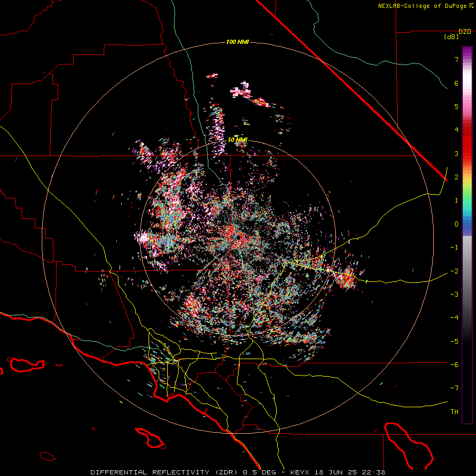Select the 1 value on the scale
Screen dimensions: 476x476
pos(456,200)
